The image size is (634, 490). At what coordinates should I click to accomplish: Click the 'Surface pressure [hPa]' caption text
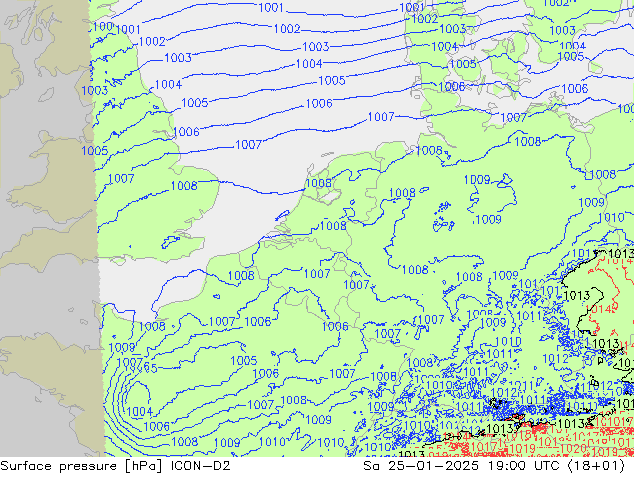point(81,466)
